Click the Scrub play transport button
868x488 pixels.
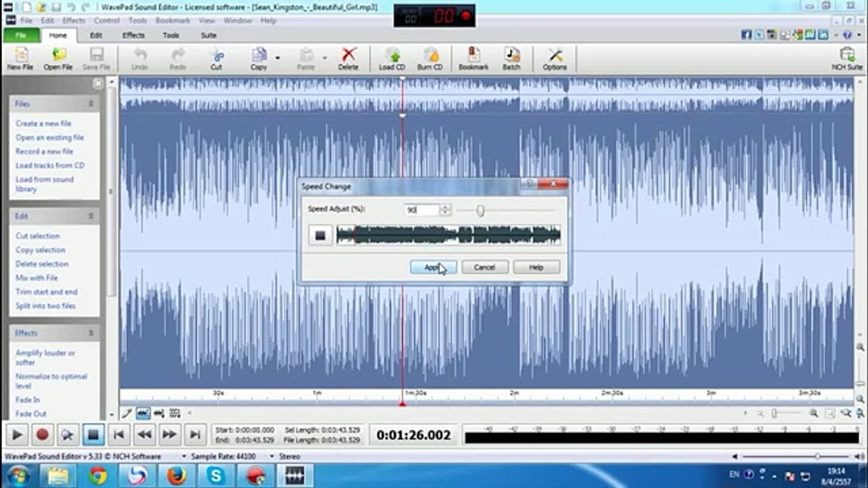pos(68,434)
